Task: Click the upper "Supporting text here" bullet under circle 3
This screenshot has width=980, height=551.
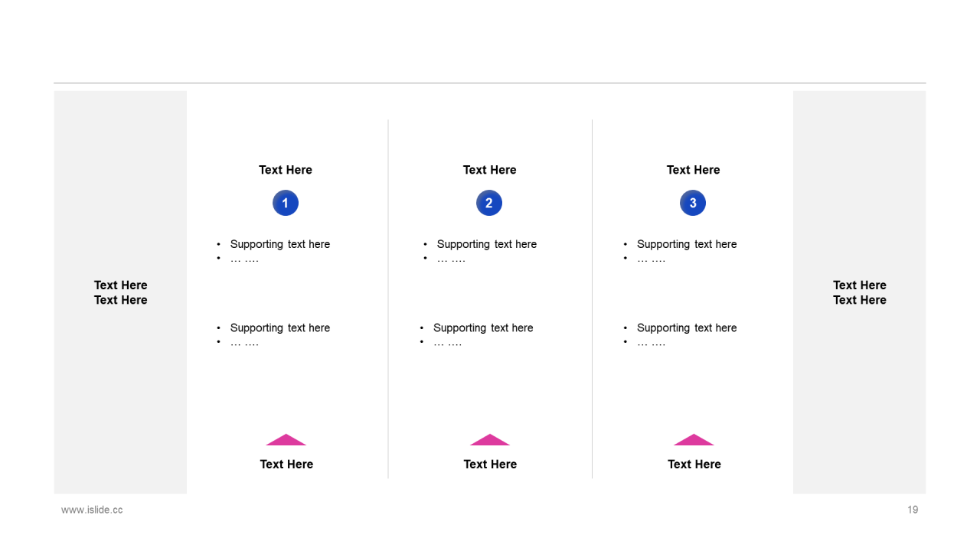Action: point(687,244)
